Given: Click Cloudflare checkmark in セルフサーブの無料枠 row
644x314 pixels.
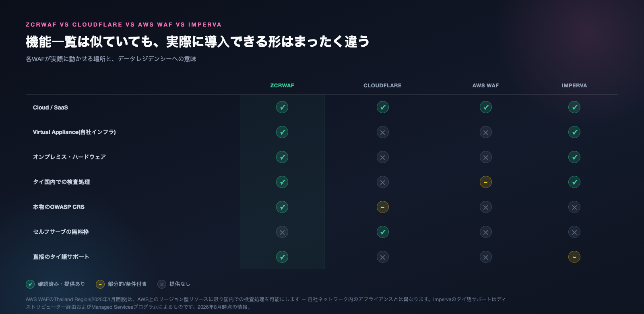Looking at the screenshot, I should point(383,232).
